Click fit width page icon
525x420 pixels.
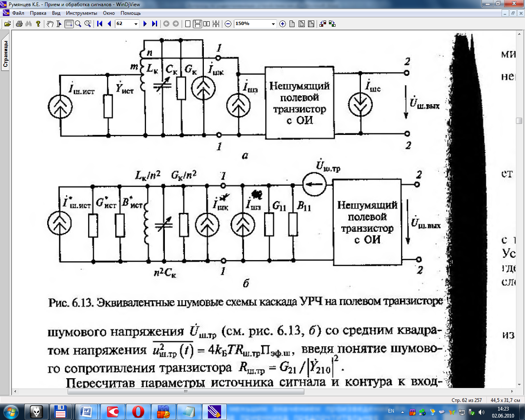tap(301, 24)
